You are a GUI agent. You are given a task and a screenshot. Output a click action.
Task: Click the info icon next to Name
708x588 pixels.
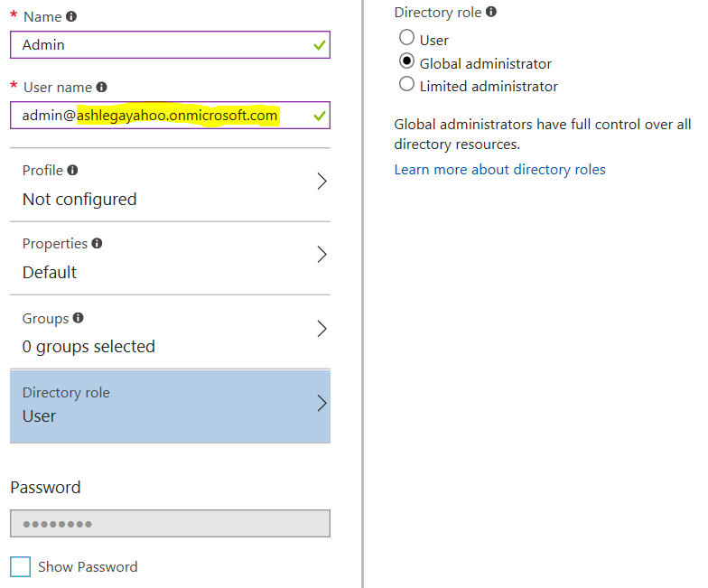[71, 16]
